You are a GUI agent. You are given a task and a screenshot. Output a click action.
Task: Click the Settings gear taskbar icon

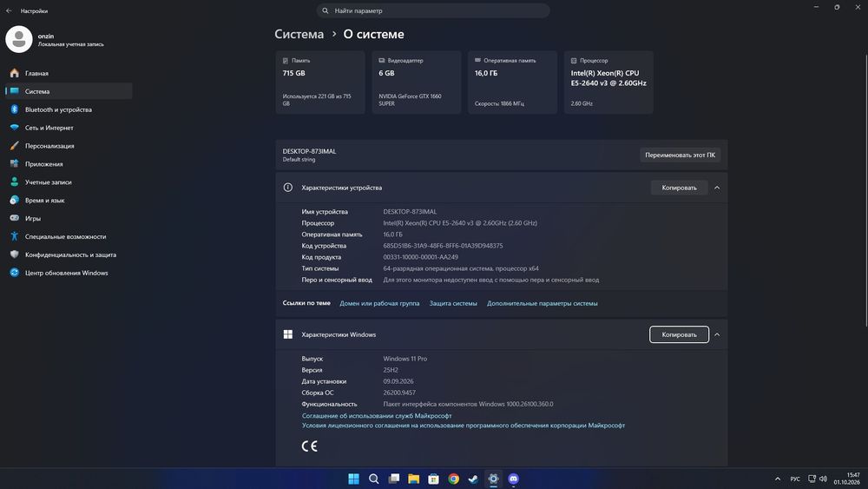[493, 479]
